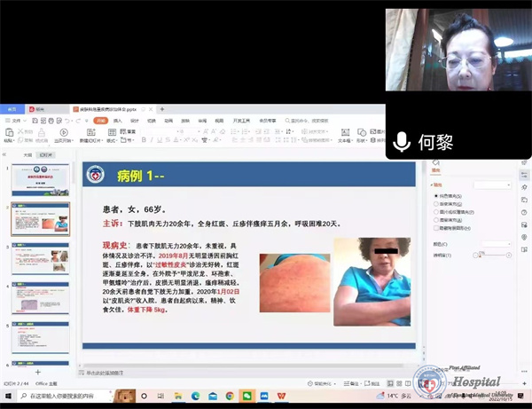Open location pin icon in right sidebar

[524, 237]
